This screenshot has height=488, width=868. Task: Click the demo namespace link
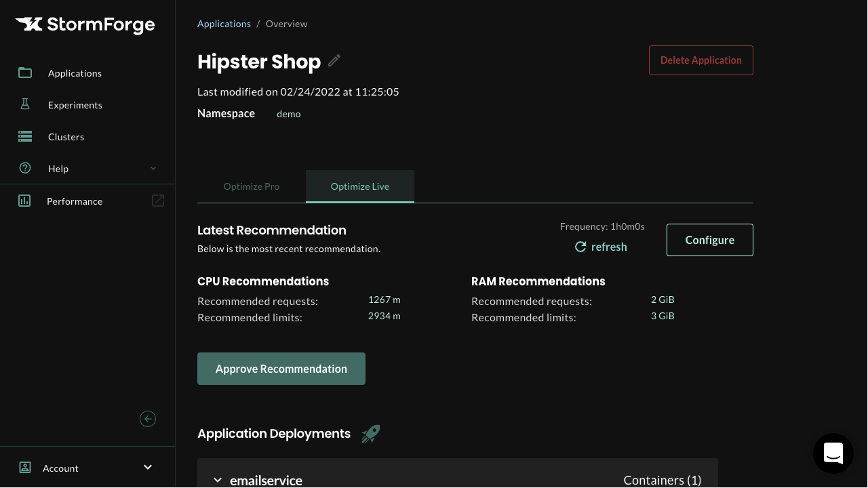pyautogui.click(x=289, y=114)
